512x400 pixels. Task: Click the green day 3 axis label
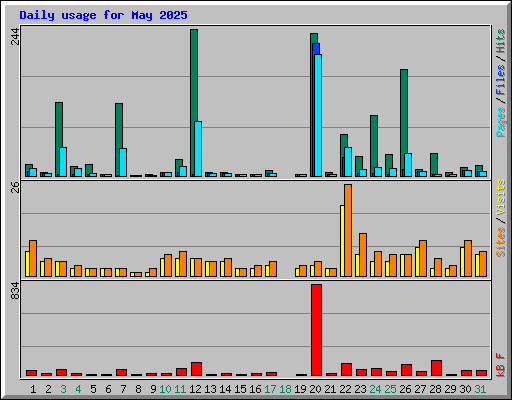point(63,389)
